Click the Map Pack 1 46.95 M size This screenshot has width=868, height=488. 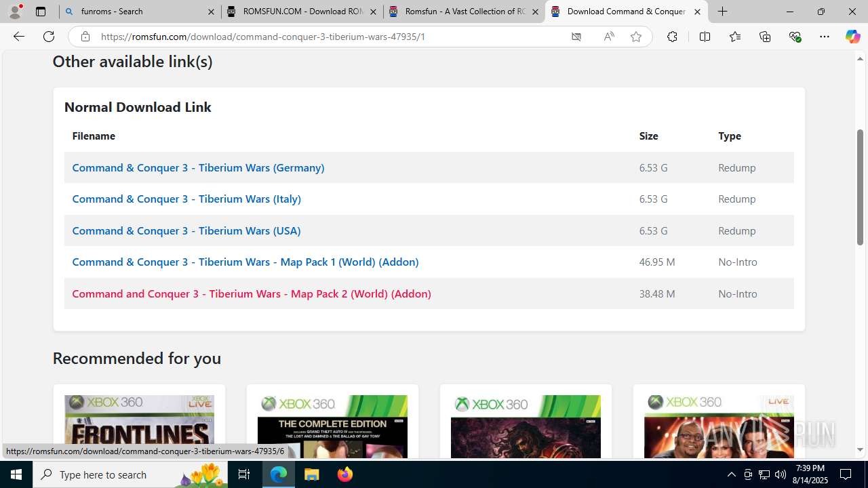click(657, 262)
